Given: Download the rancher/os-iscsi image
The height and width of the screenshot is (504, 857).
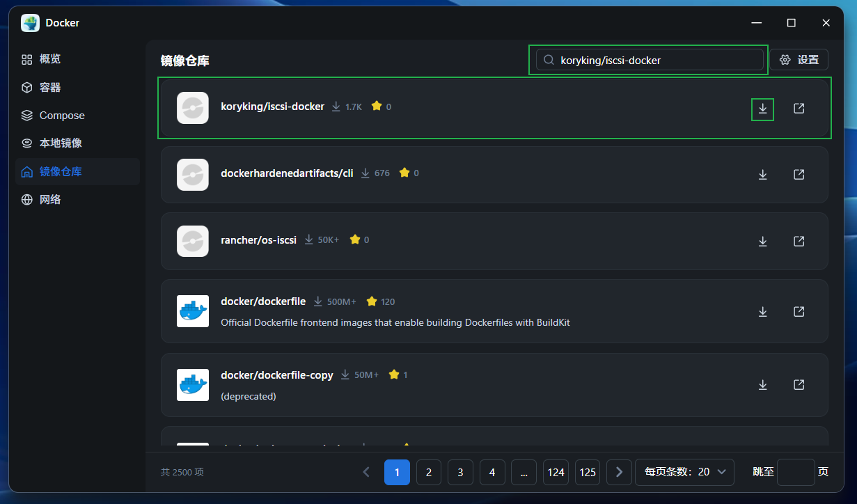Looking at the screenshot, I should coord(762,241).
